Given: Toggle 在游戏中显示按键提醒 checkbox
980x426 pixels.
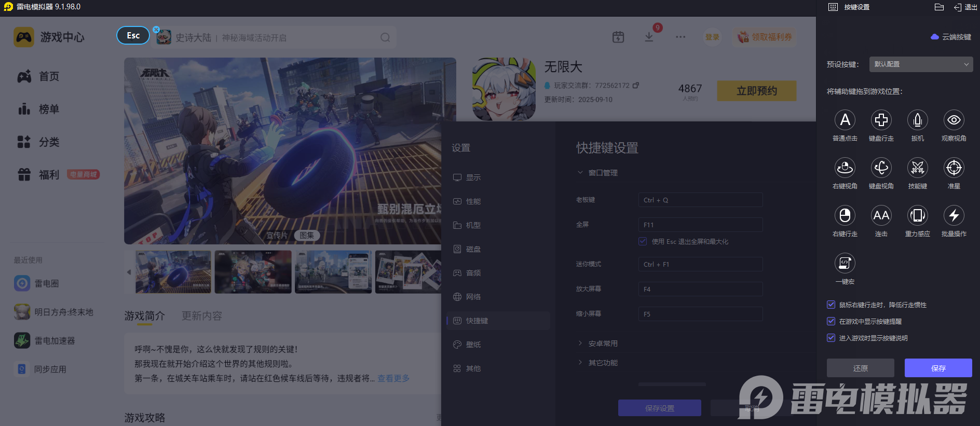Looking at the screenshot, I should [831, 321].
